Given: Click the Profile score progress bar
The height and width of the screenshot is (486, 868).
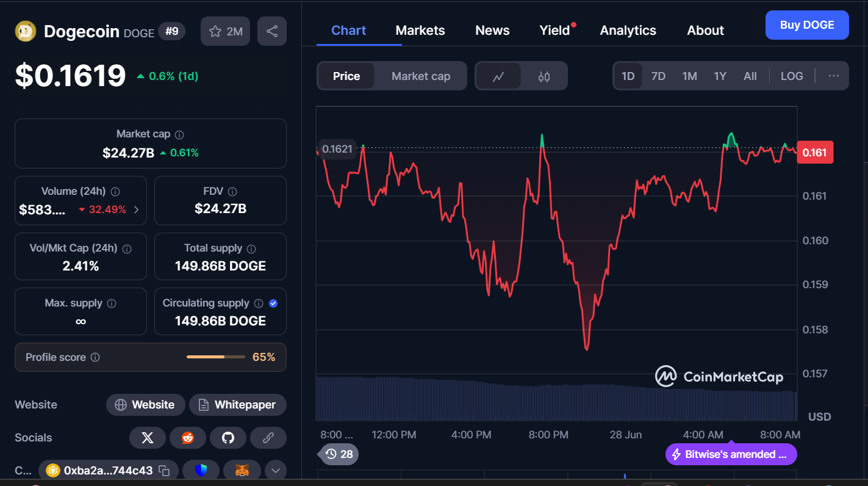Looking at the screenshot, I should click(215, 357).
